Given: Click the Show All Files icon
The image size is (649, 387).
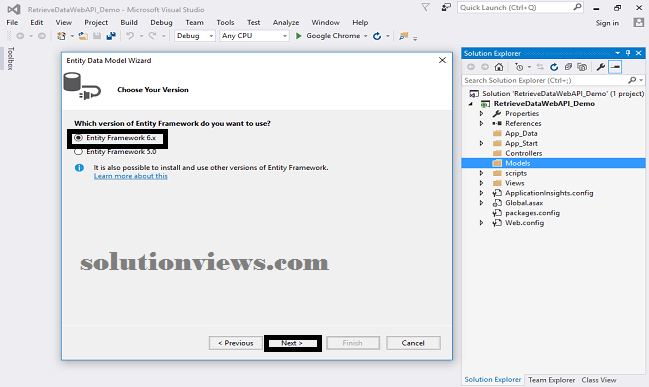Looking at the screenshot, I should [582, 67].
